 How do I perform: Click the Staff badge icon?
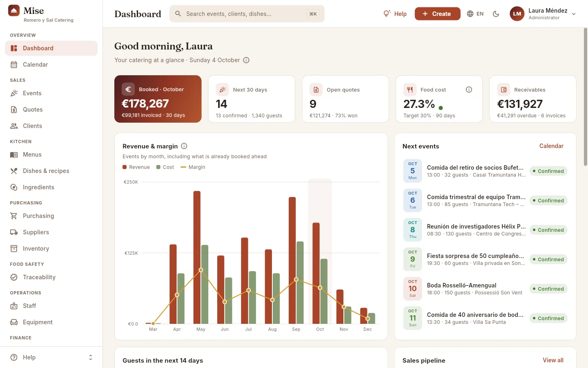tap(14, 306)
